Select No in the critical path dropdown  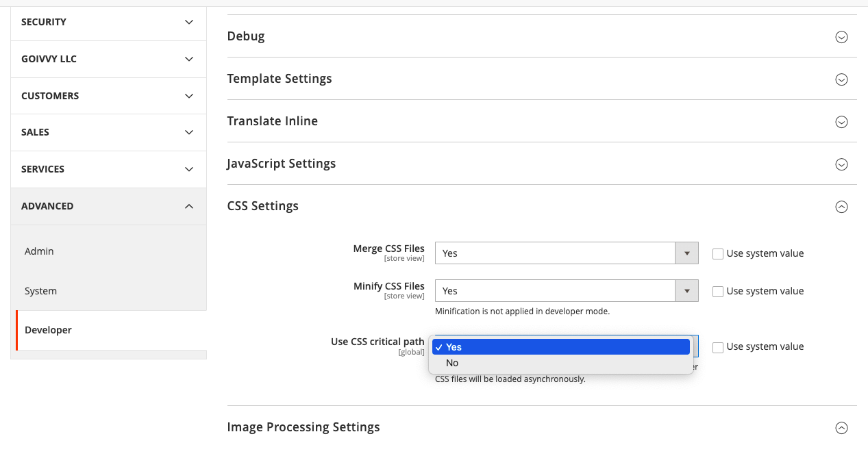click(x=451, y=363)
